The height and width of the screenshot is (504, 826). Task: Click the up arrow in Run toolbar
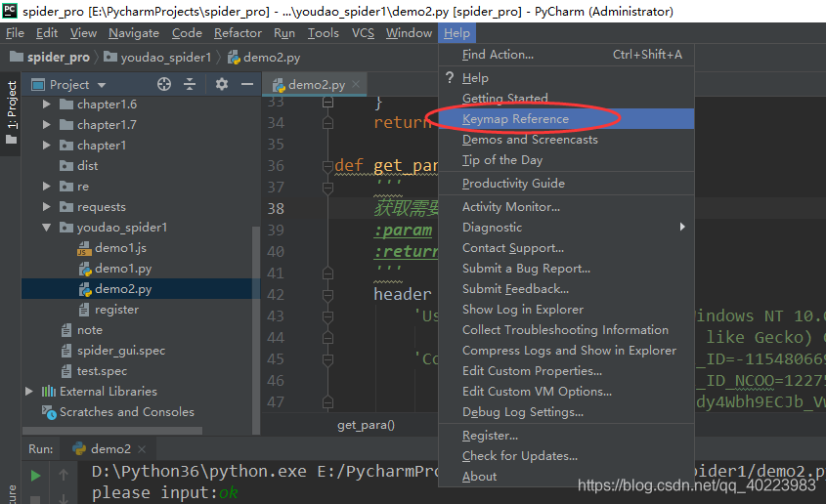pyautogui.click(x=64, y=475)
